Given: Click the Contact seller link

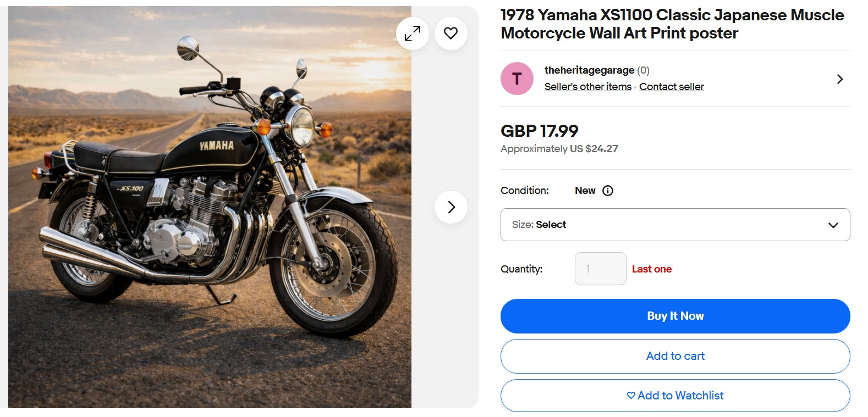Looking at the screenshot, I should pyautogui.click(x=671, y=87).
